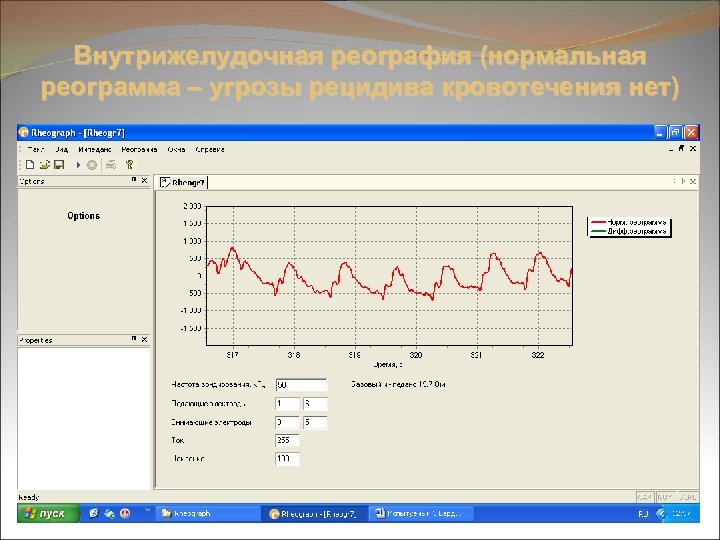Switch to Rheograph folder taskbar button
The height and width of the screenshot is (540, 720).
pos(208,513)
